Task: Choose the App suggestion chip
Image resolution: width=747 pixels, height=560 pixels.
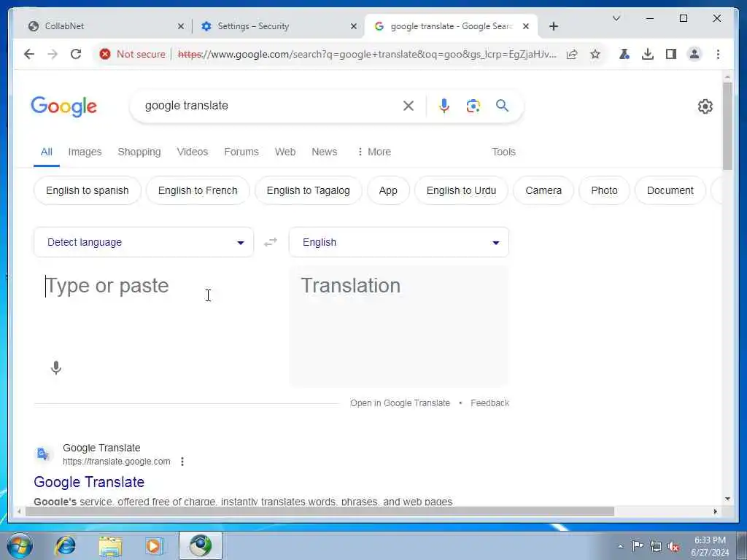Action: [388, 190]
